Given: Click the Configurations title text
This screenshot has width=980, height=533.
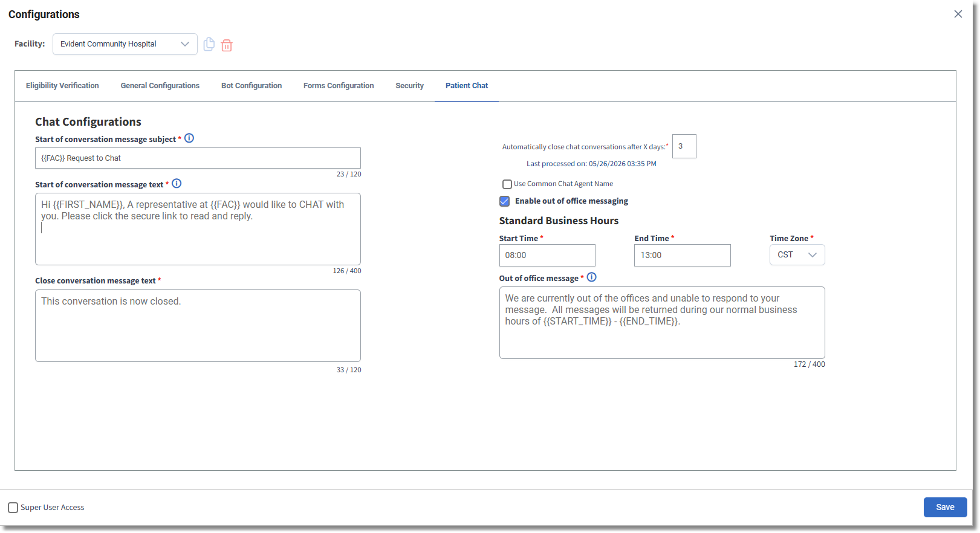Looking at the screenshot, I should pyautogui.click(x=44, y=15).
